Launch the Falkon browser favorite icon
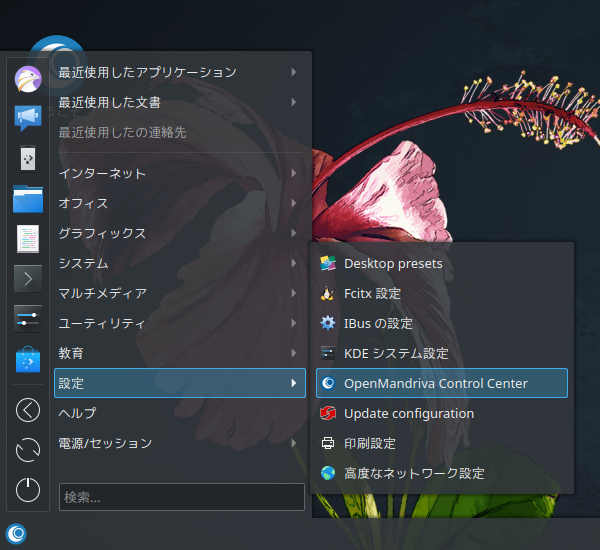 pyautogui.click(x=28, y=79)
